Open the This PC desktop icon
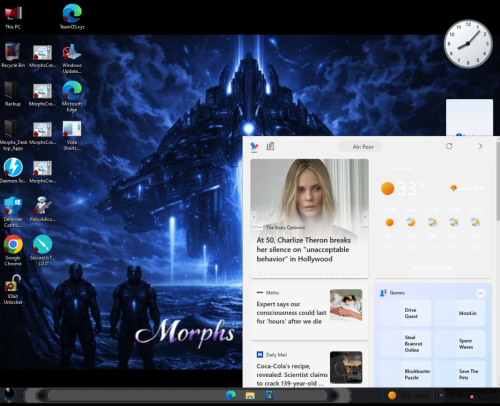This screenshot has height=406, width=500. click(x=13, y=17)
